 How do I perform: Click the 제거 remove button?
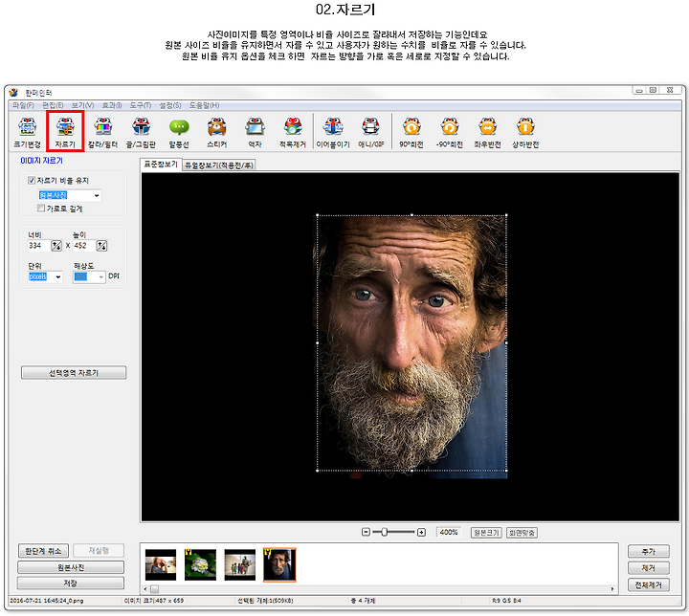[x=649, y=567]
